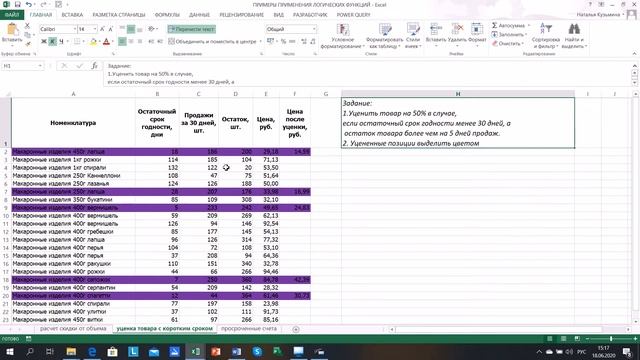This screenshot has width=640, height=360.
Task: Switch to the ДАННЫЕ tab
Action: coord(199,15)
